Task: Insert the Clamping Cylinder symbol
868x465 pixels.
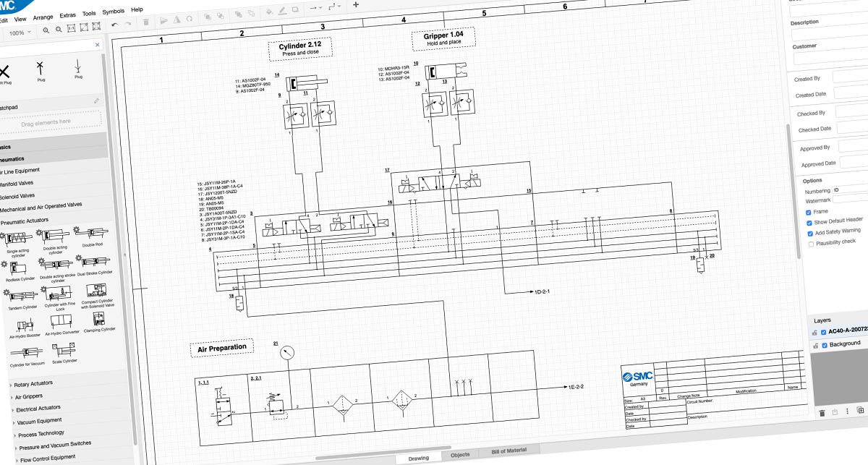Action: pyautogui.click(x=100, y=321)
